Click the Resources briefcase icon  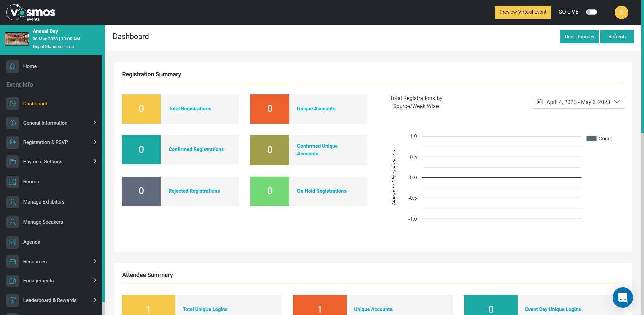12,262
